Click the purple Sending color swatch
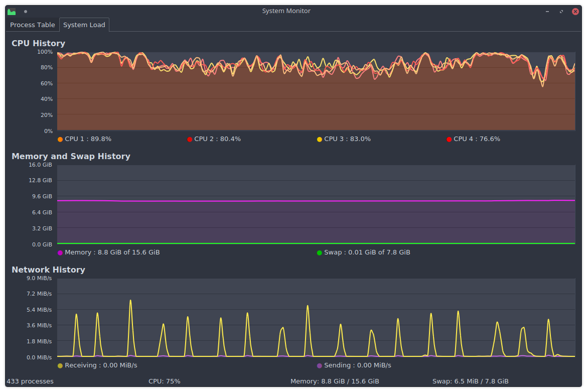The width and height of the screenshot is (587, 392). [320, 366]
